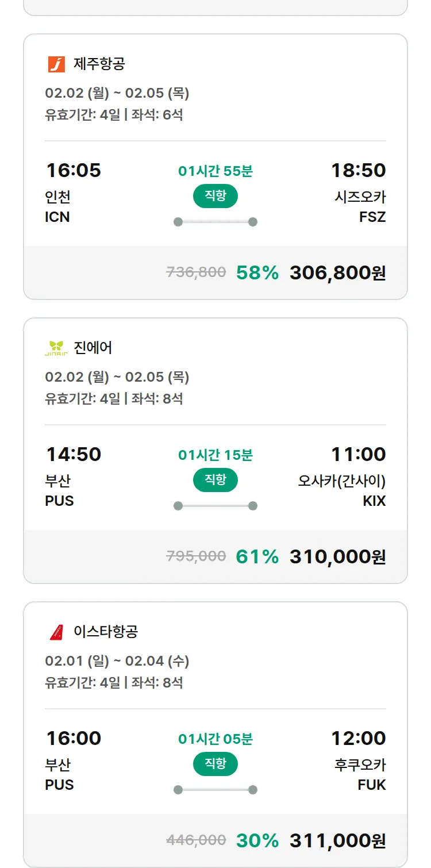This screenshot has width=431, height=868.
Task: Select the 이스타항공 airline name
Action: (x=106, y=632)
